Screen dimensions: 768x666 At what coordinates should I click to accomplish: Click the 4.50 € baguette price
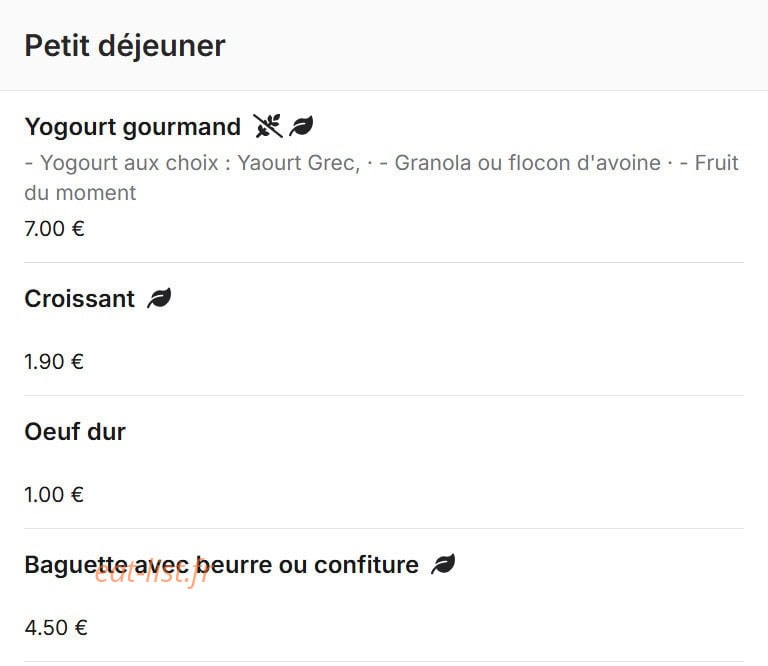(x=56, y=628)
